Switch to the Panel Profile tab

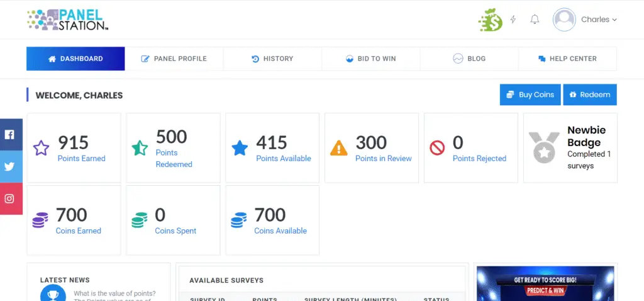(174, 59)
